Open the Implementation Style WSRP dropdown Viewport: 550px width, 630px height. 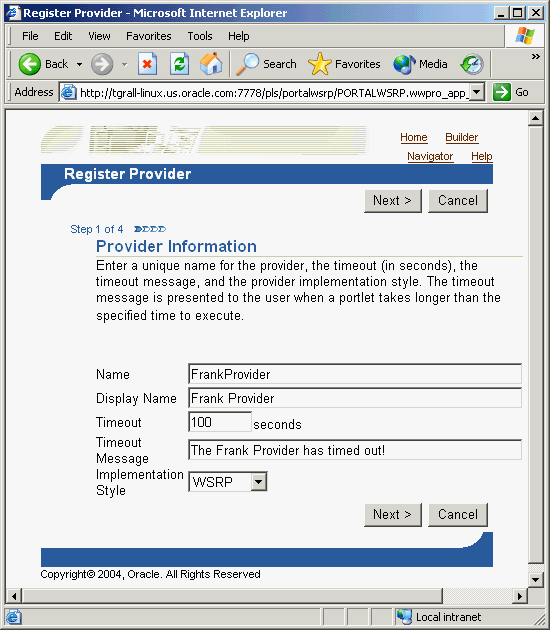[x=227, y=481]
